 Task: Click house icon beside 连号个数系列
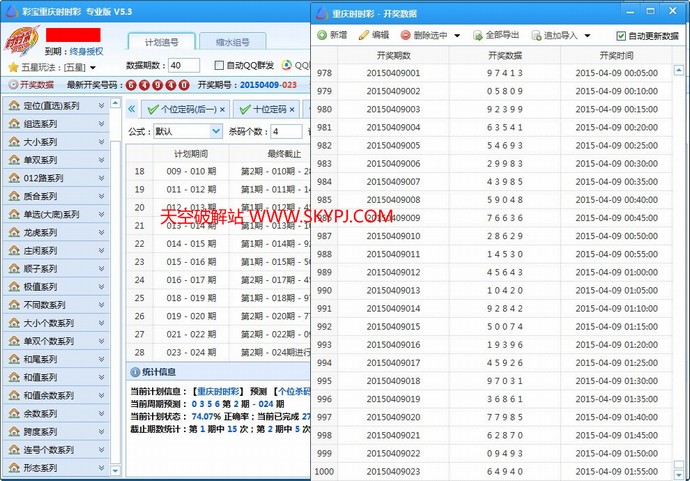pos(15,449)
